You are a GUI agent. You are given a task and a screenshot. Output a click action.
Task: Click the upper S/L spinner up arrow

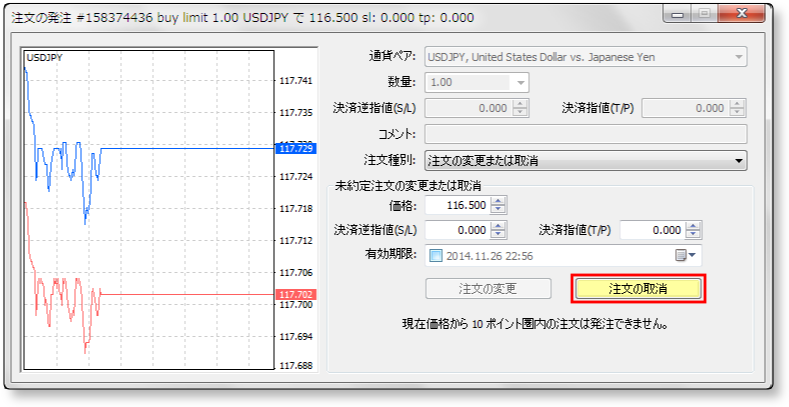point(520,104)
